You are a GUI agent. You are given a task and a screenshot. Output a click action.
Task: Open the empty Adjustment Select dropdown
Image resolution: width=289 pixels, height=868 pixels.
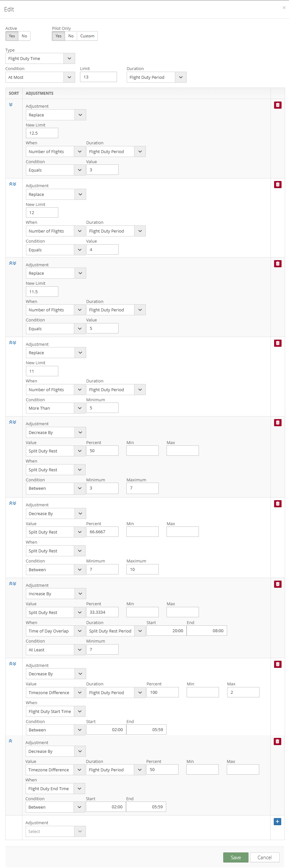click(x=55, y=832)
